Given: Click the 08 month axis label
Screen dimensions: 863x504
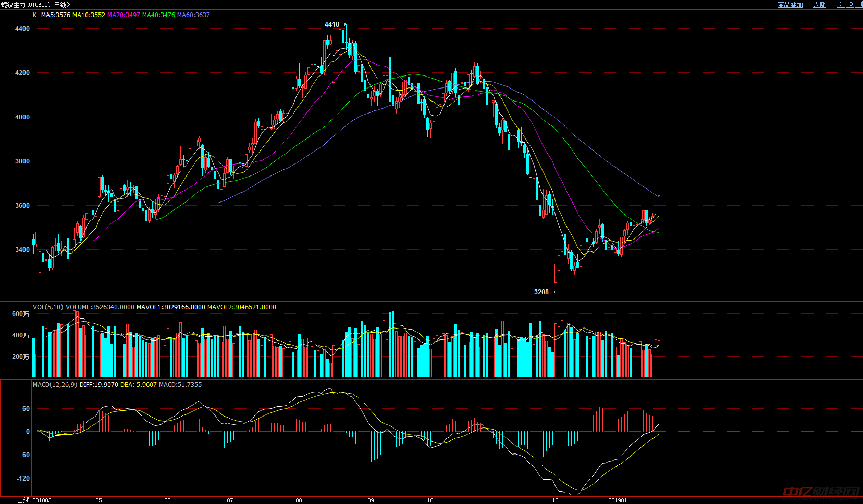Looking at the screenshot, I should tap(299, 500).
